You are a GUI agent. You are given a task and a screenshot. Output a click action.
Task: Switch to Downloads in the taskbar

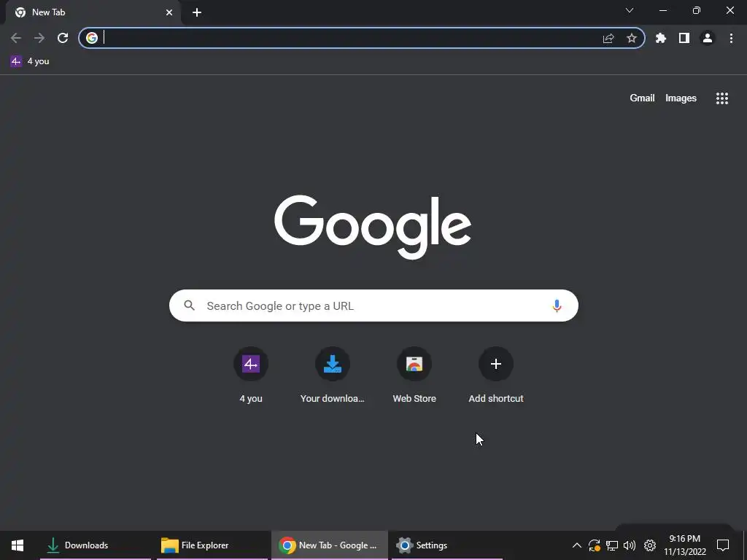[x=96, y=545]
